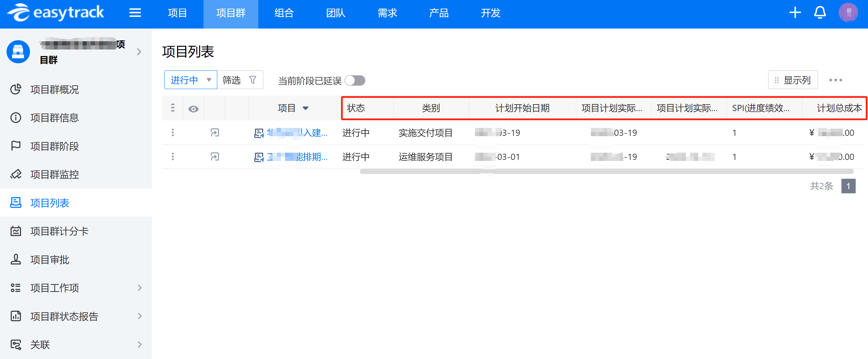Toggle the eye visibility column header
This screenshot has width=868, height=359.
194,109
